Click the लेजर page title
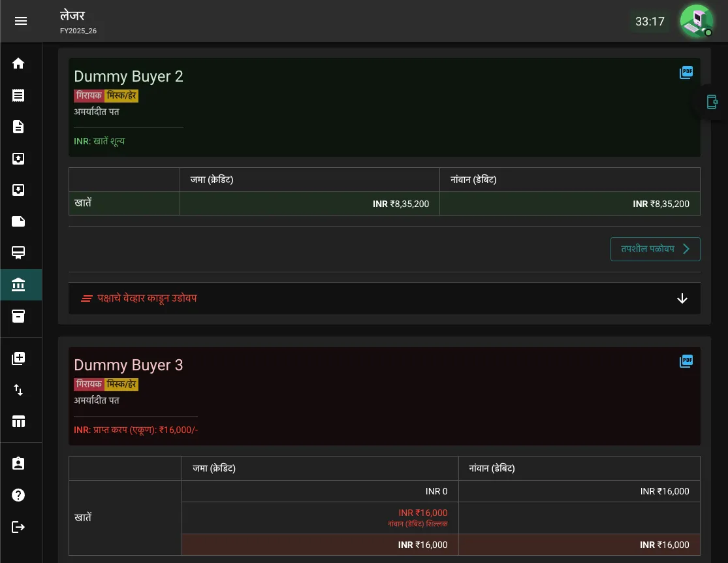The width and height of the screenshot is (728, 563). click(x=72, y=16)
